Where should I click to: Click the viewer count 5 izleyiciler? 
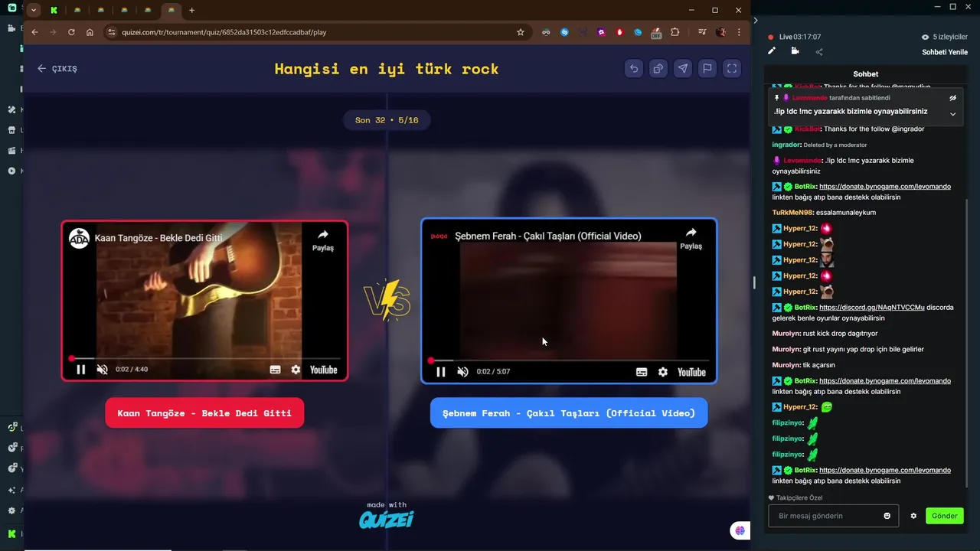(946, 37)
